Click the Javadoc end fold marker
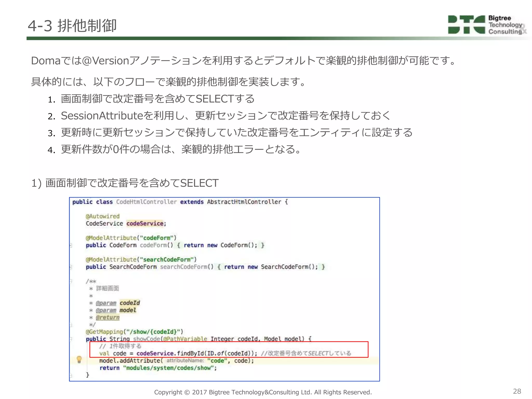Screen dimensions: 532x399 coord(71,325)
